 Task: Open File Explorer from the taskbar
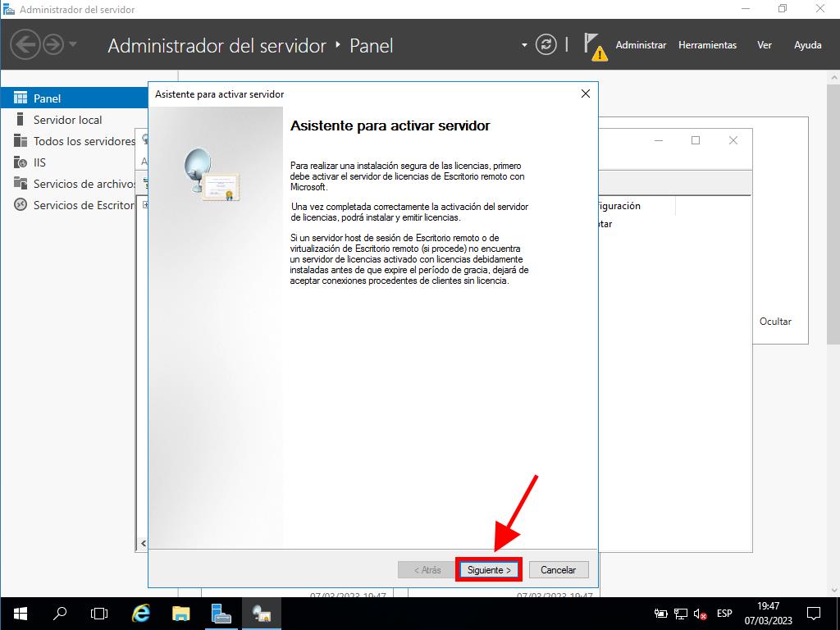[x=181, y=613]
